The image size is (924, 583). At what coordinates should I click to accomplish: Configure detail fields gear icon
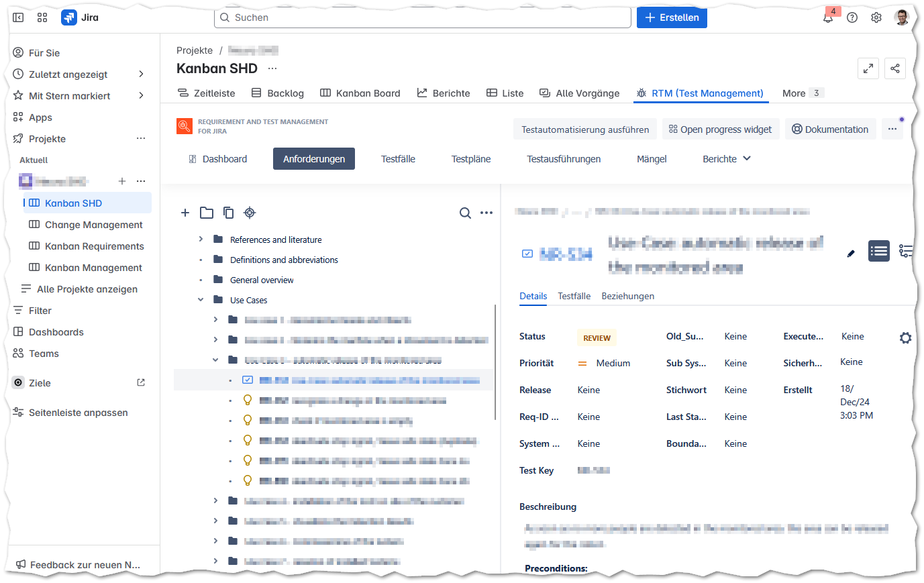point(905,338)
